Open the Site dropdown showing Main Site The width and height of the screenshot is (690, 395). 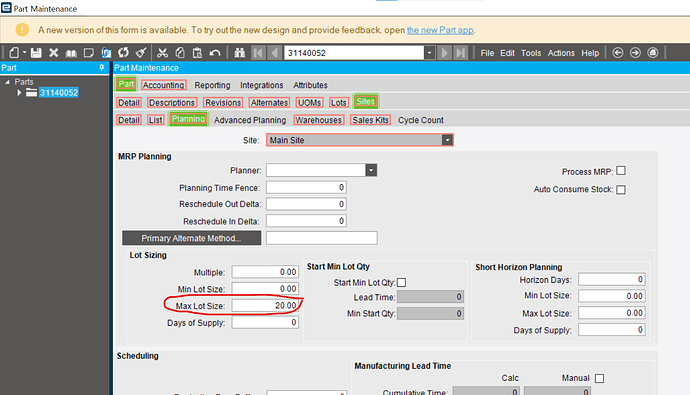(447, 140)
